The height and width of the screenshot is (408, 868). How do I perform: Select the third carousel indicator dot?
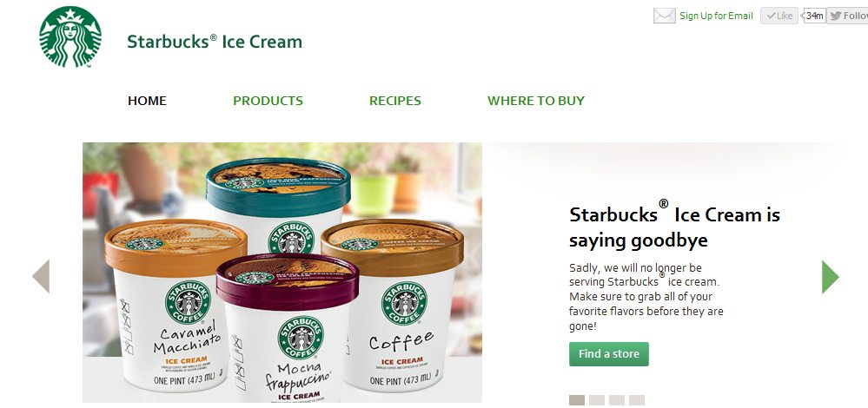(617, 400)
